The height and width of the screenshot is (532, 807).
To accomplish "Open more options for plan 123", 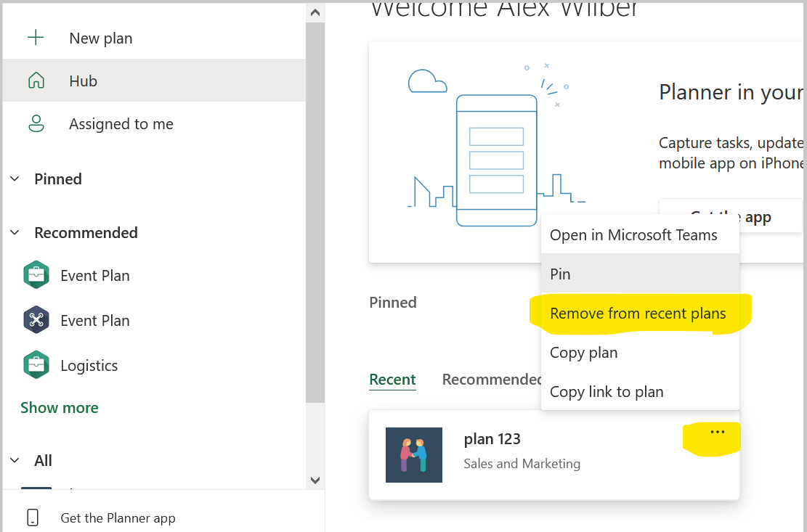I will coord(717,431).
